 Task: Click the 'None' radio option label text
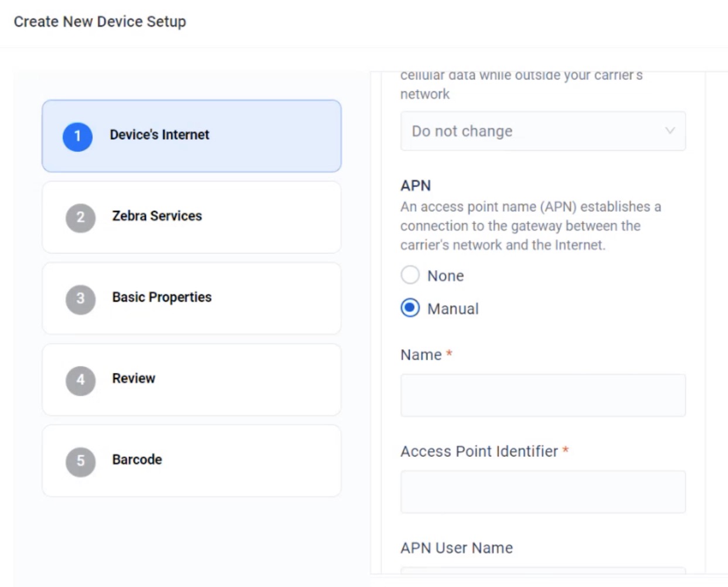point(445,276)
